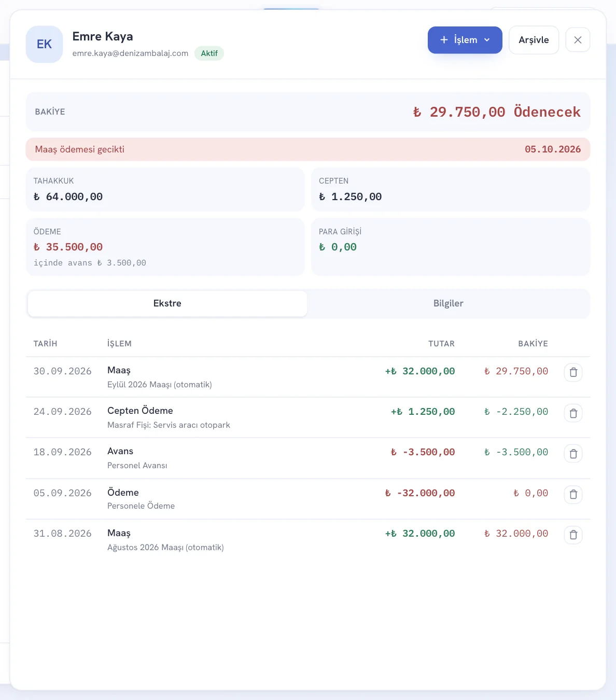
Task: Click the transaction amount ₺ -32.000,00
Action: click(420, 493)
